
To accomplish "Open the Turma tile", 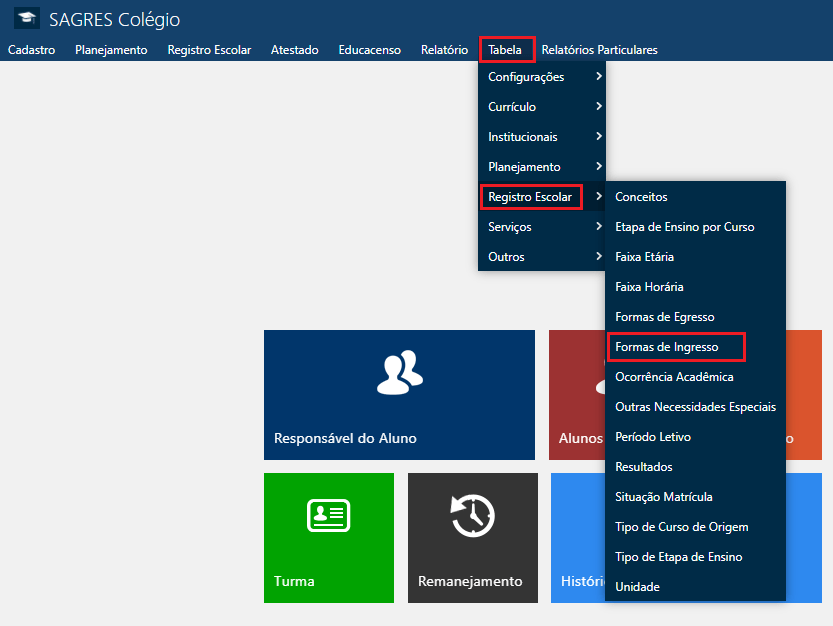I will [328, 538].
